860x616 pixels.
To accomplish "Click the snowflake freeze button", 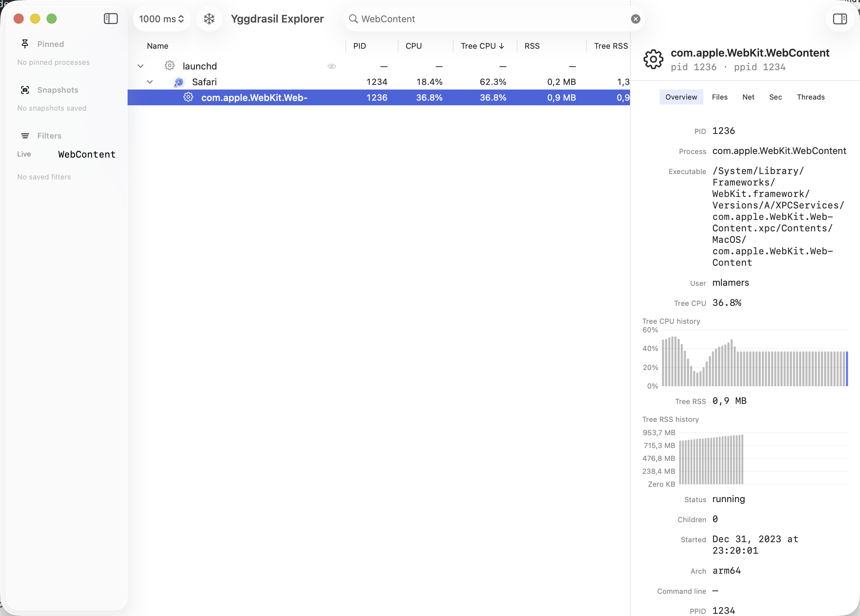I will (209, 19).
